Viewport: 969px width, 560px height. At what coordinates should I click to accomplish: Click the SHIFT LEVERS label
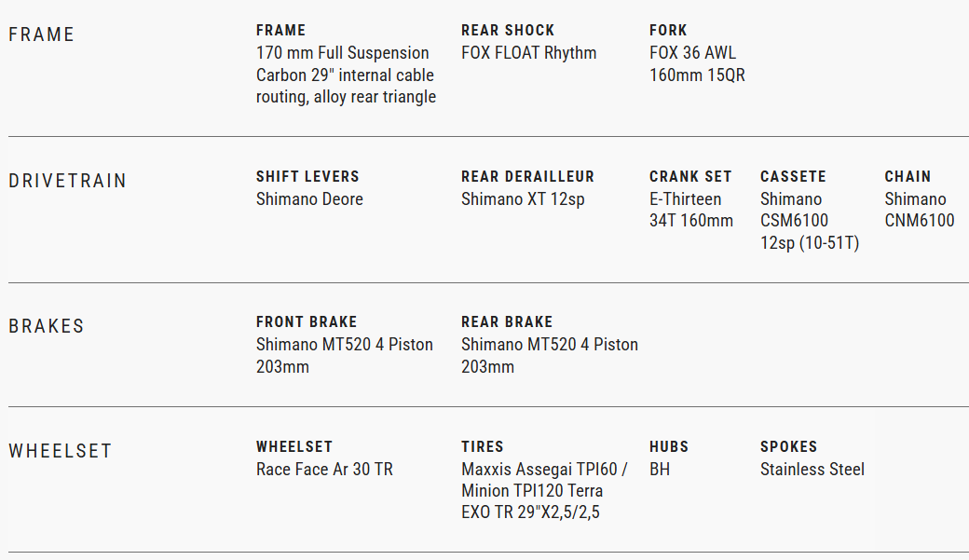pyautogui.click(x=307, y=176)
